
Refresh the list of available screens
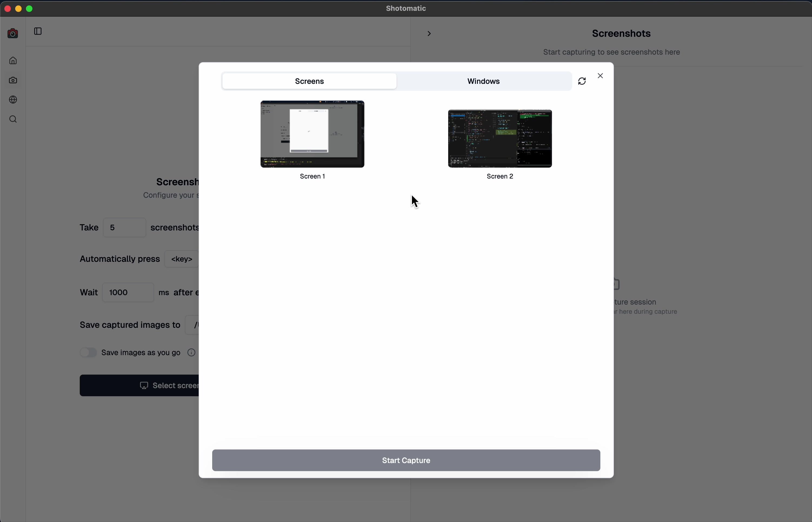click(582, 81)
